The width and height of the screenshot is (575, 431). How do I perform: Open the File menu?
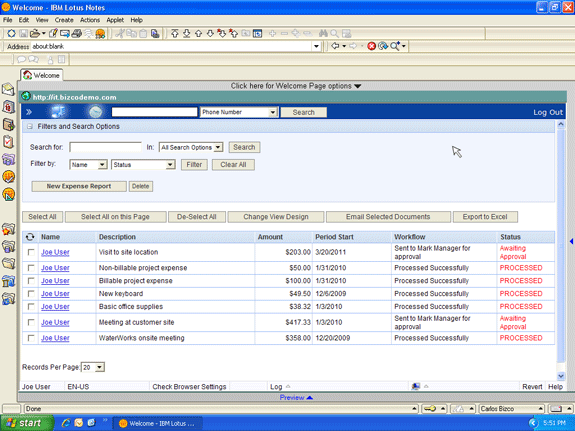coord(7,20)
